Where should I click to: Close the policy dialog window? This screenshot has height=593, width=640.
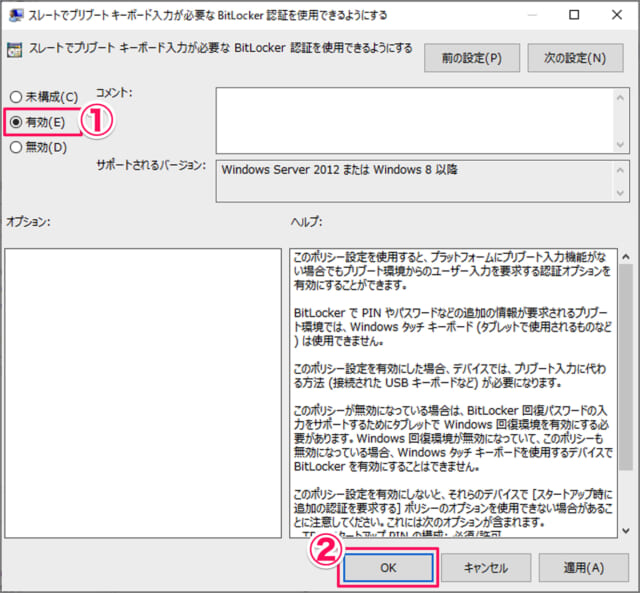click(617, 15)
